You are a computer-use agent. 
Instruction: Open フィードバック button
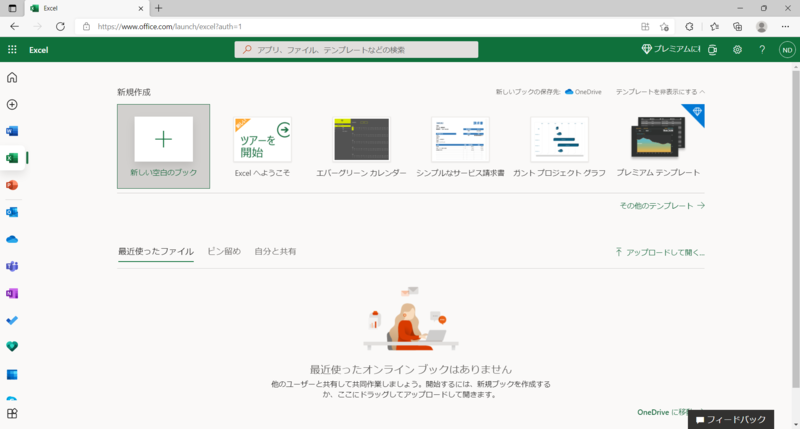coord(731,419)
